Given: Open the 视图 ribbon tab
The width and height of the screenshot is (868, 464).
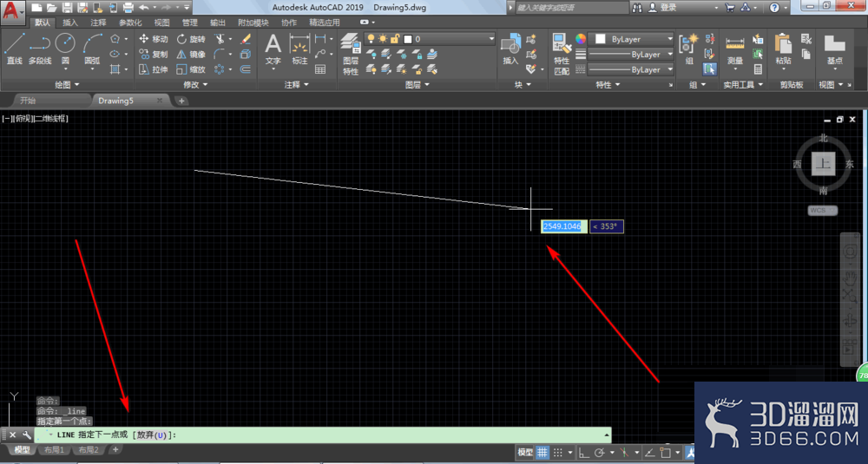Looking at the screenshot, I should pyautogui.click(x=161, y=23).
